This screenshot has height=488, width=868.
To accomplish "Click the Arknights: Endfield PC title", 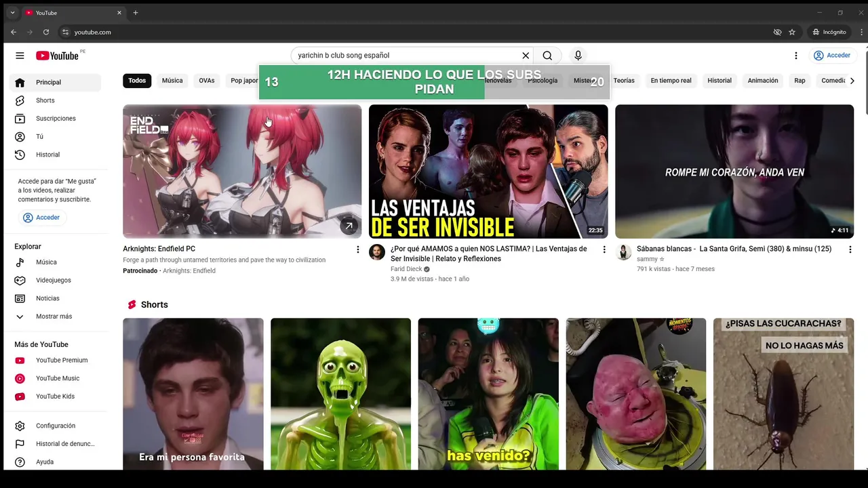I will tap(159, 249).
